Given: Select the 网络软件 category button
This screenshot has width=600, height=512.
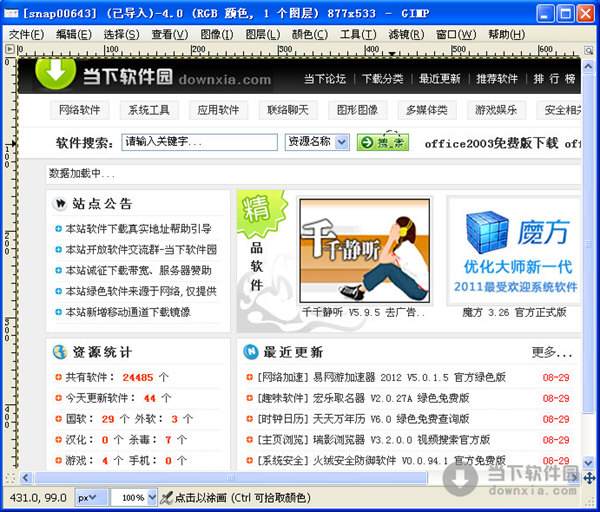Looking at the screenshot, I should (x=80, y=110).
